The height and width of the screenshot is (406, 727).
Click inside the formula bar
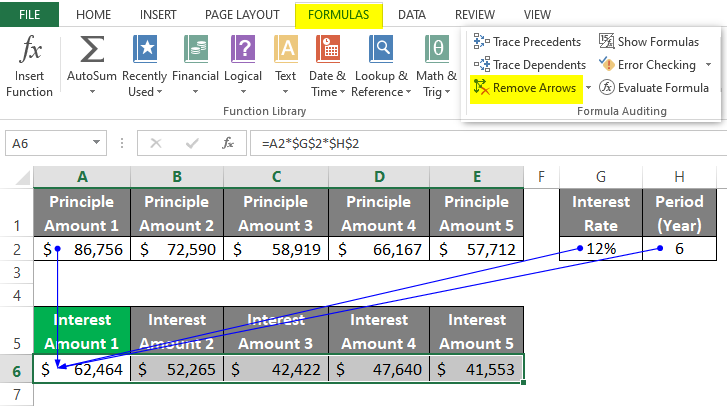pyautogui.click(x=480, y=143)
